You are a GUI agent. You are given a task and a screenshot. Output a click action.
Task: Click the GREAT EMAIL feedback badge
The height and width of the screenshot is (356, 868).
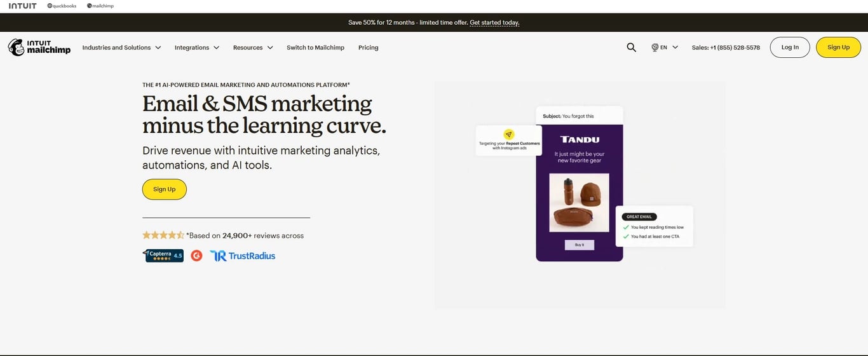click(x=639, y=217)
